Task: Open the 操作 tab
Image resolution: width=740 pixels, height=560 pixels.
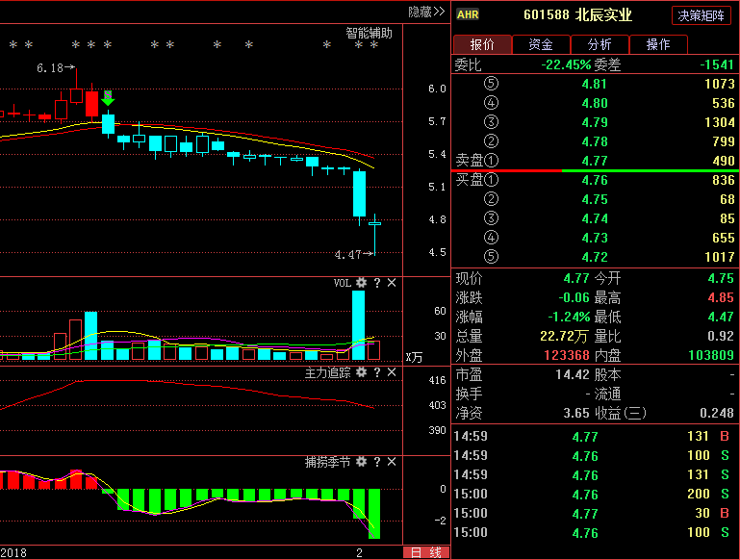Action: pyautogui.click(x=658, y=44)
